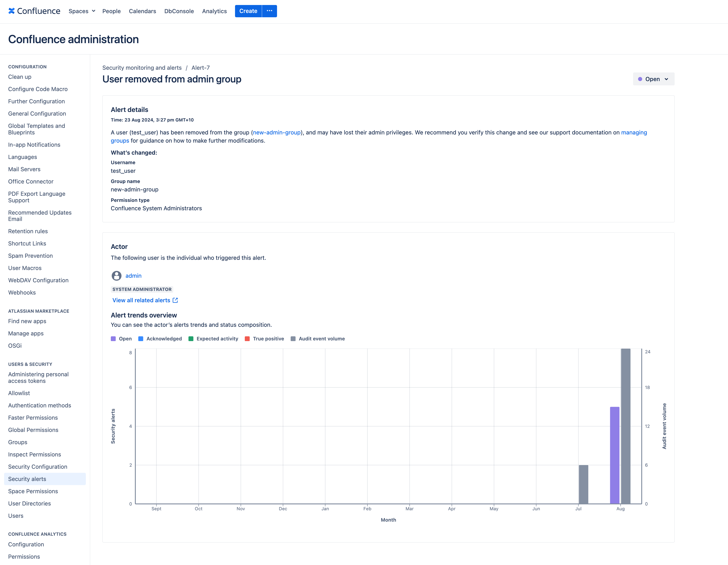
Task: Open the Calendars menu item
Action: pyautogui.click(x=142, y=11)
